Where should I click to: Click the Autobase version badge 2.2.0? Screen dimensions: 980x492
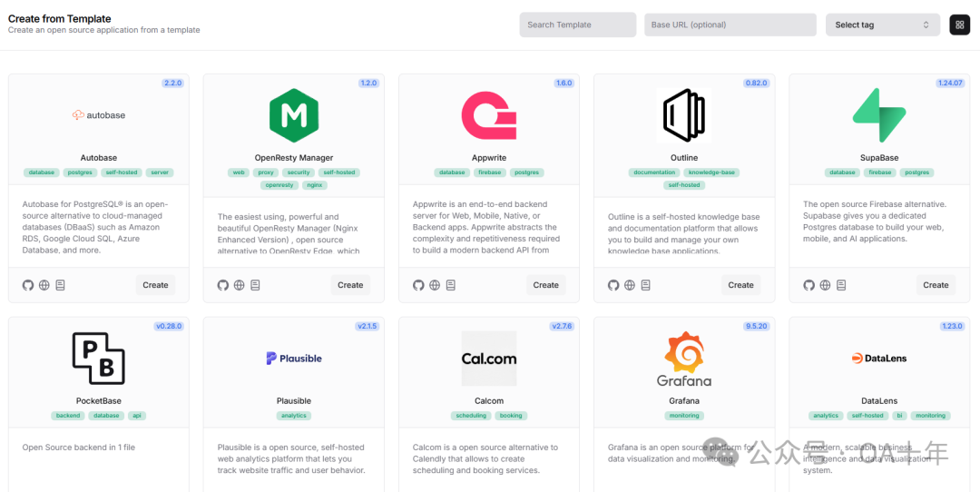(x=172, y=83)
